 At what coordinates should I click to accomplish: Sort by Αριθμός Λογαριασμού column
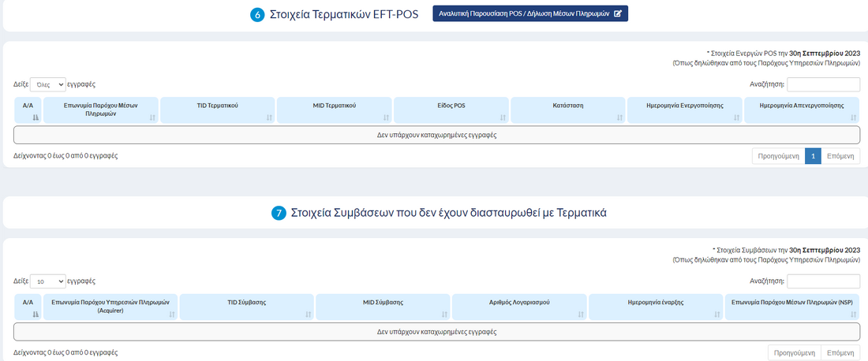click(x=519, y=307)
